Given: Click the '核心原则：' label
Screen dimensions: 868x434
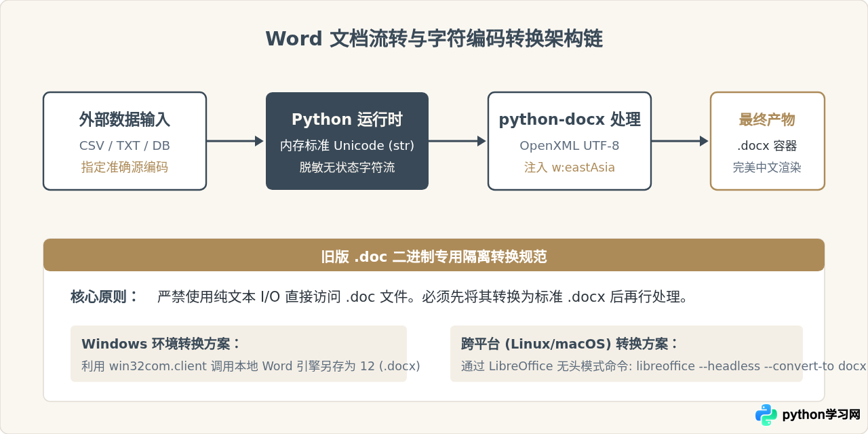Looking at the screenshot, I should pos(105,297).
